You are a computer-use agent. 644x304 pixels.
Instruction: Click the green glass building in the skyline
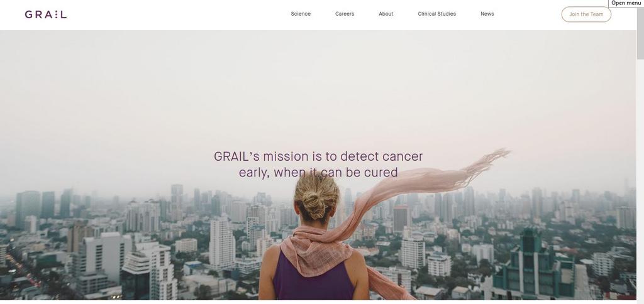pyautogui.click(x=534, y=267)
